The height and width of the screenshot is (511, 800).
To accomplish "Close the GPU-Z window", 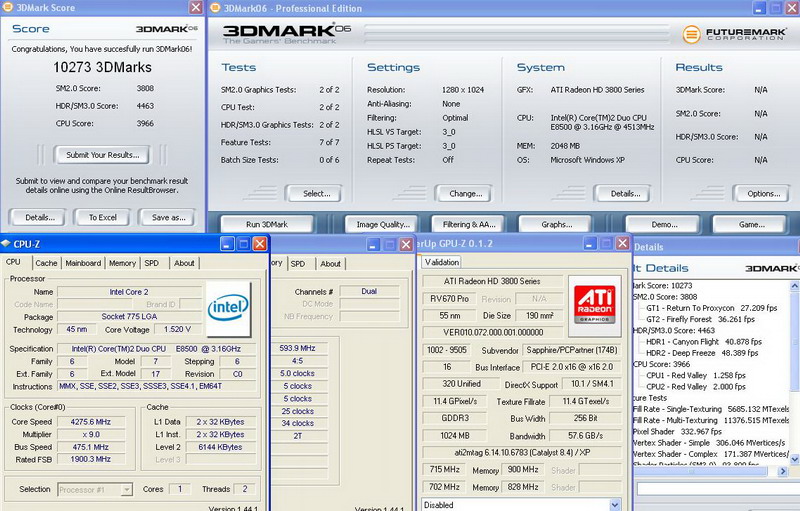I will click(622, 243).
